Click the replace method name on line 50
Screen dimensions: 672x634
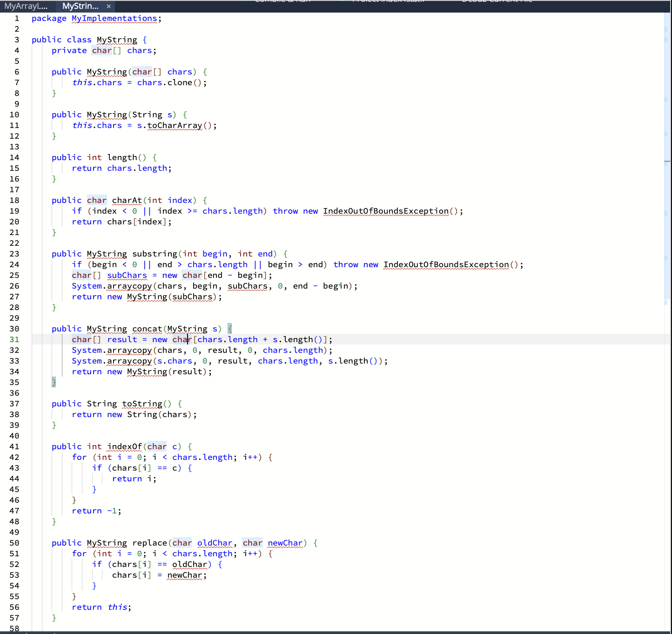coord(150,543)
